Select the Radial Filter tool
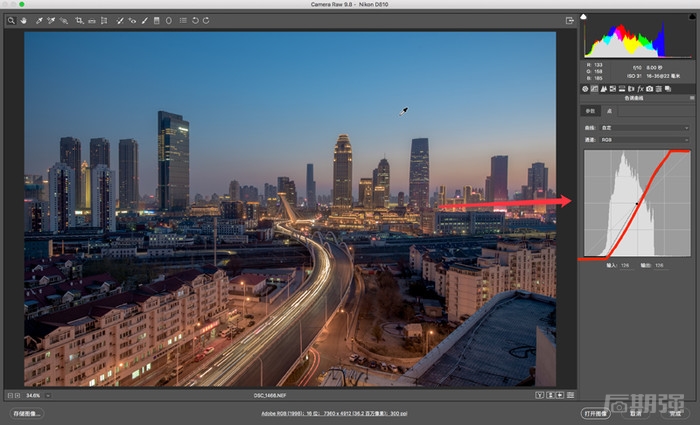Viewport: 700px width, 425px height. 169,21
